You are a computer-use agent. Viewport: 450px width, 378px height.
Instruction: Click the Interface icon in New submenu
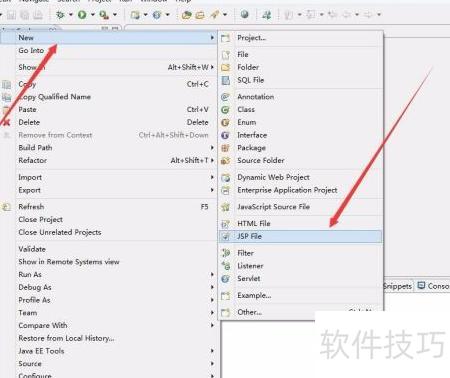[226, 135]
